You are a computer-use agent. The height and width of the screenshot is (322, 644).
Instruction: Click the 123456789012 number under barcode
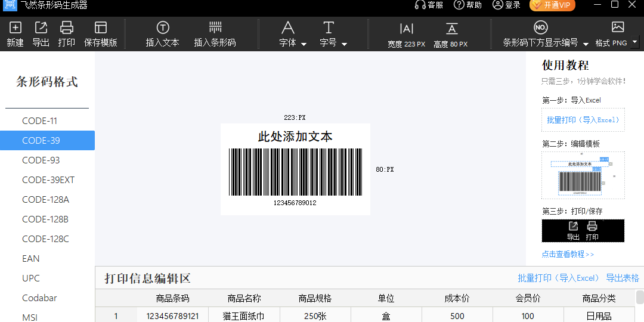tap(295, 203)
